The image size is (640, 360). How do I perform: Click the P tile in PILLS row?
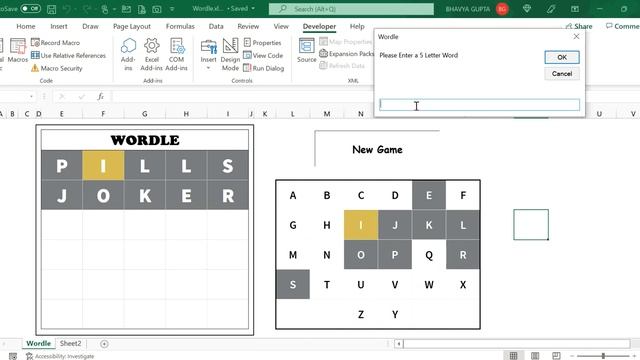[x=62, y=165]
